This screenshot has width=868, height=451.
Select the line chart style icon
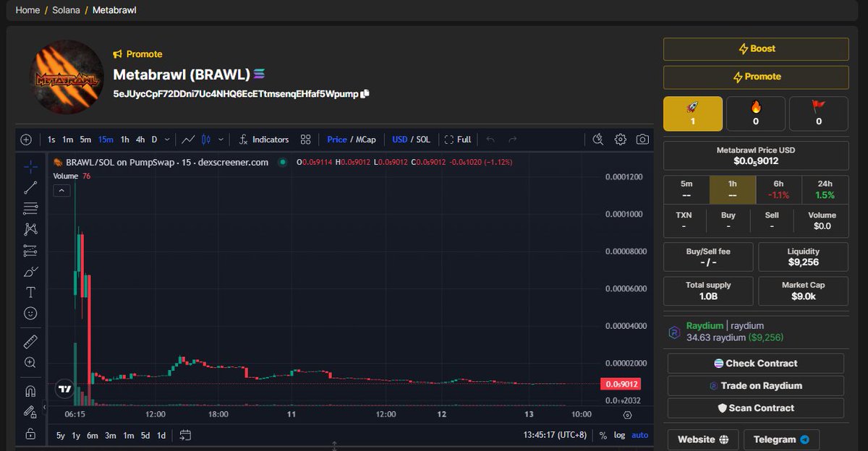pyautogui.click(x=188, y=139)
